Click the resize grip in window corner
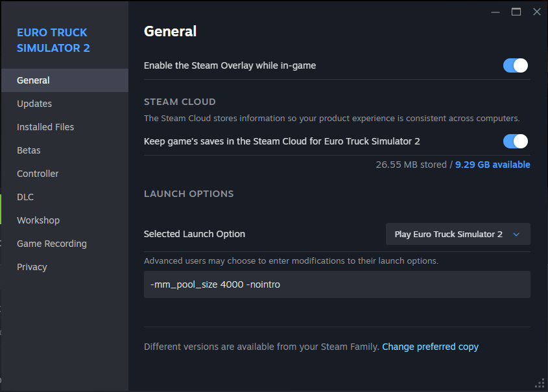Image resolution: width=548 pixels, height=392 pixels. click(540, 384)
